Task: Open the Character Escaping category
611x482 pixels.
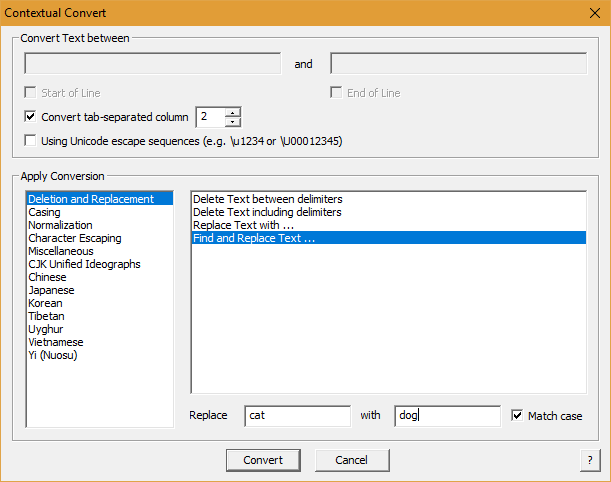Action: coord(100,238)
